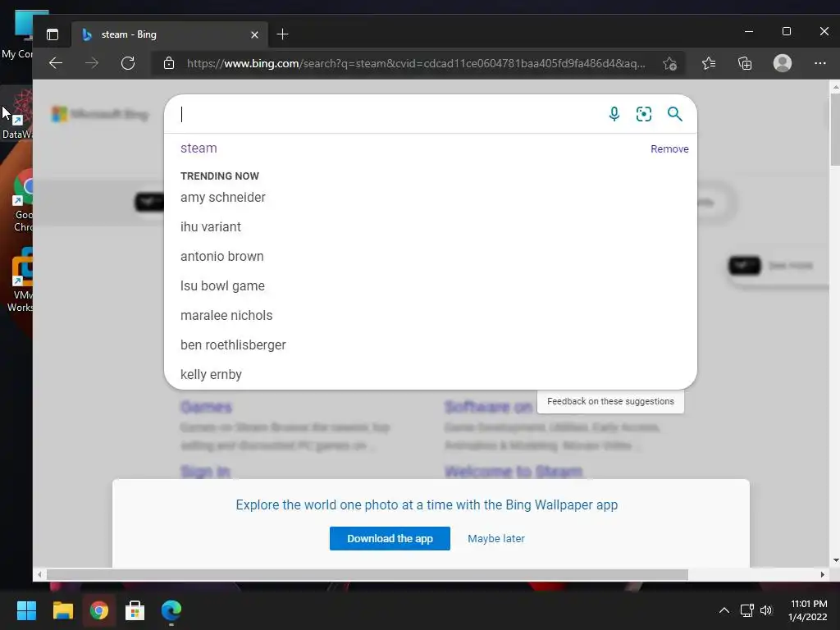Click the address bar URL
This screenshot has height=630, width=840.
[416, 63]
